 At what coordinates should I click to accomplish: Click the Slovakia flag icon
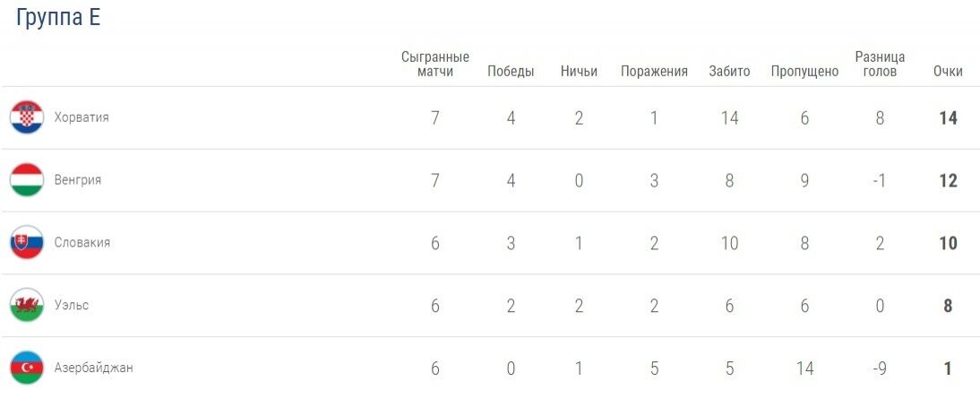pyautogui.click(x=26, y=243)
